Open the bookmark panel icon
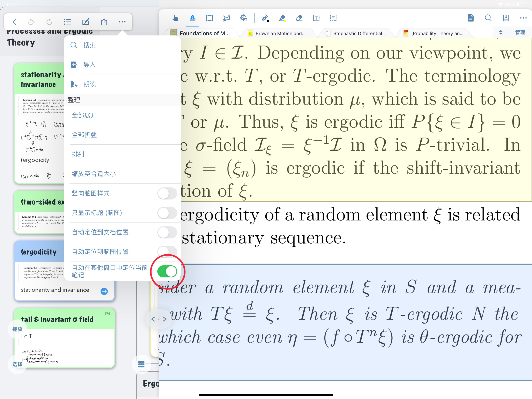This screenshot has width=532, height=399. point(506,18)
